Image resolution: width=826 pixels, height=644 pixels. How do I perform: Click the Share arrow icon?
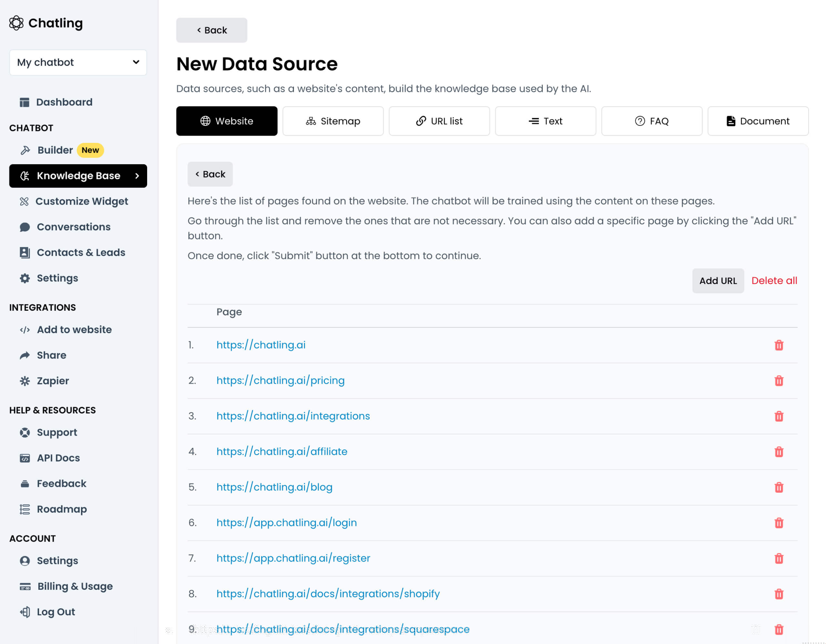[25, 355]
